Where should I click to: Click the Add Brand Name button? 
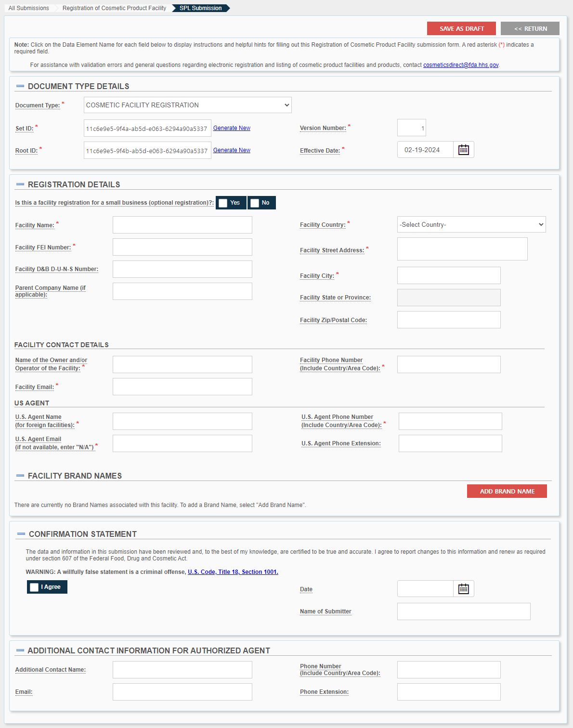[x=507, y=491]
